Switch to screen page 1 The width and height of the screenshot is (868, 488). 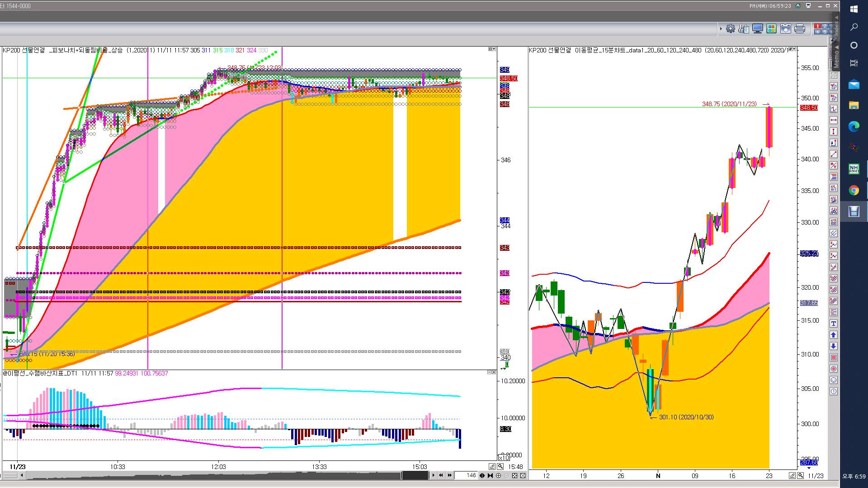[x=817, y=26]
